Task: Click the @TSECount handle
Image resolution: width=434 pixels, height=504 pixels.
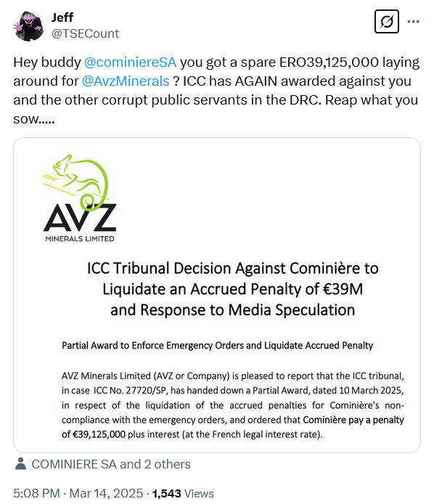Action: [x=85, y=33]
